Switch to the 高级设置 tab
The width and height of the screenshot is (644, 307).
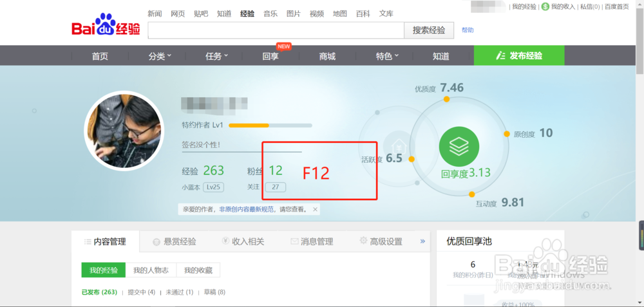click(x=381, y=242)
